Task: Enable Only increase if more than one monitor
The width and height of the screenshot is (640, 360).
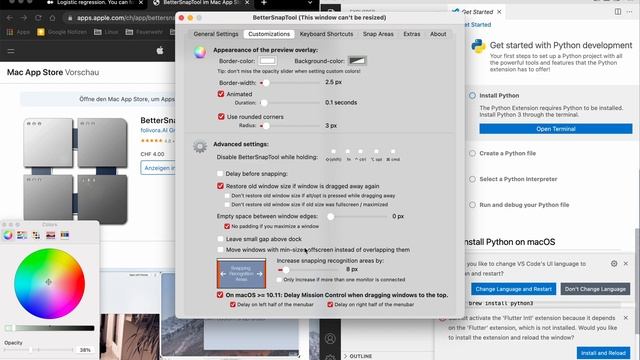Action: 279,280
